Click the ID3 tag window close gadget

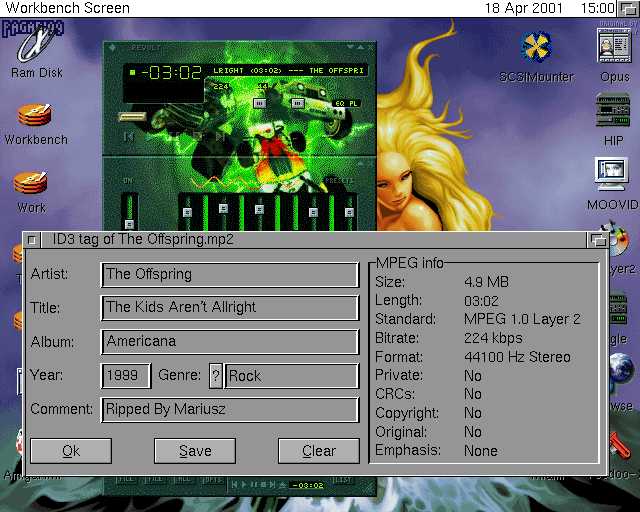click(x=32, y=240)
